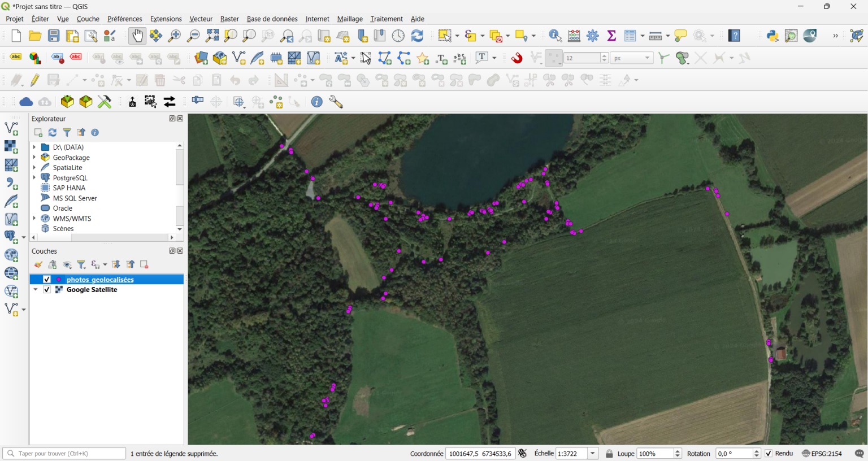This screenshot has width=868, height=461.
Task: Expand the Google Satellite layer entry
Action: point(36,289)
